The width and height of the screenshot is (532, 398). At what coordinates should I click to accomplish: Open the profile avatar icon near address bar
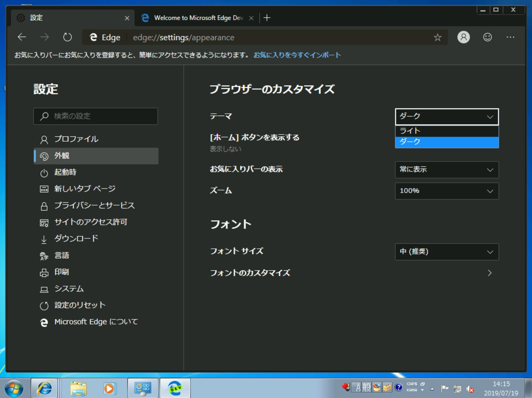pyautogui.click(x=463, y=37)
